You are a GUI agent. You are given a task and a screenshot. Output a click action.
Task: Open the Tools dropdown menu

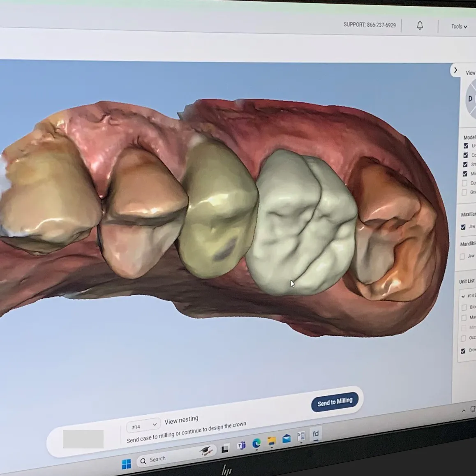coord(459,26)
